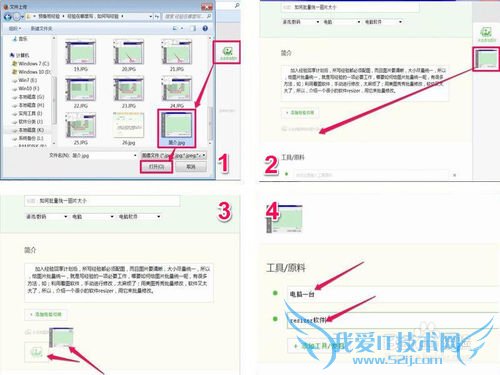The width and height of the screenshot is (500, 375).
Task: Open the 电脑软件 dropdown in step 3
Action: pos(139,216)
